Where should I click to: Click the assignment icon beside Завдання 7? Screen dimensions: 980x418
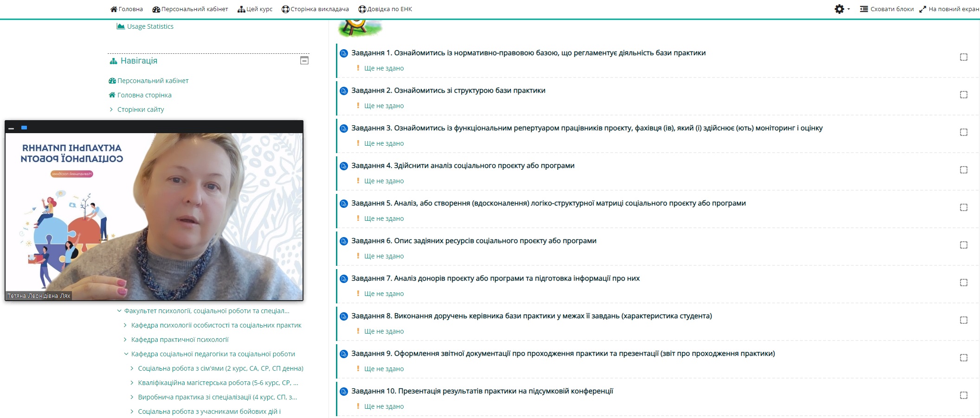tap(344, 279)
